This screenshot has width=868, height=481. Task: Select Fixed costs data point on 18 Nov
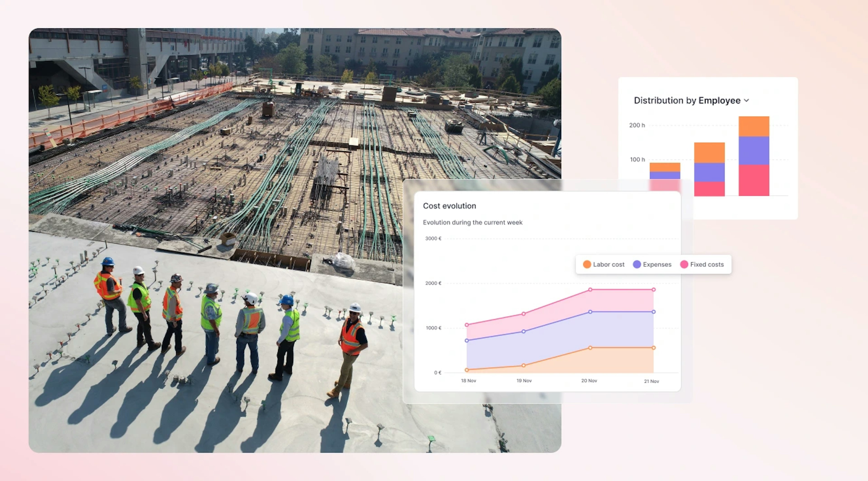(x=467, y=325)
